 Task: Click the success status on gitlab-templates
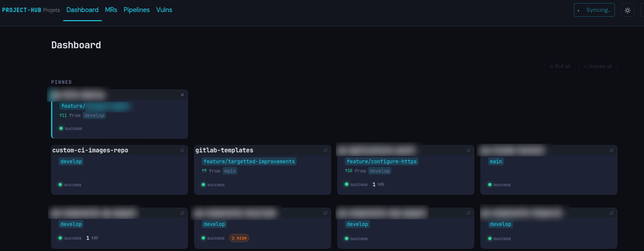click(216, 185)
